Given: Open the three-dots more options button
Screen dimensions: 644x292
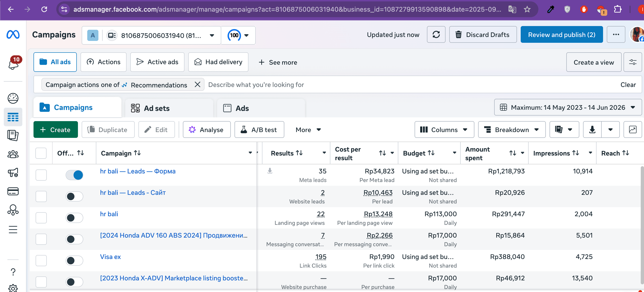Looking at the screenshot, I should tap(616, 34).
